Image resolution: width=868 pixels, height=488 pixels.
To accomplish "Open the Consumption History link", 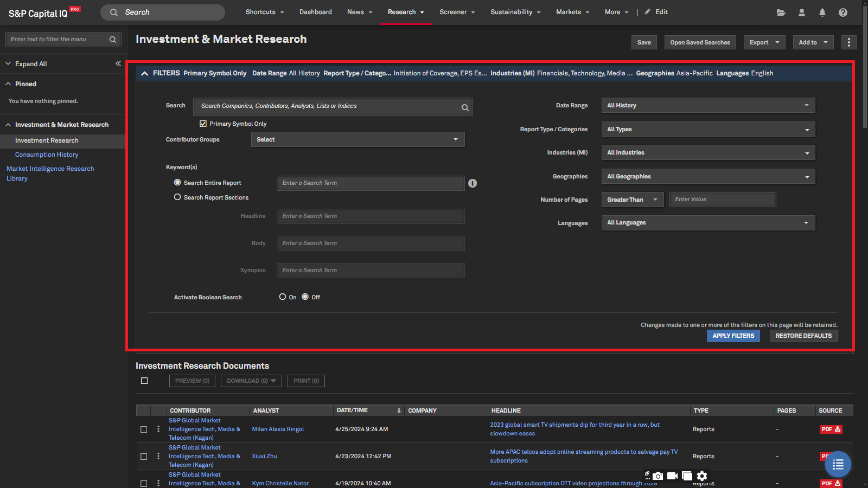I will [x=47, y=155].
